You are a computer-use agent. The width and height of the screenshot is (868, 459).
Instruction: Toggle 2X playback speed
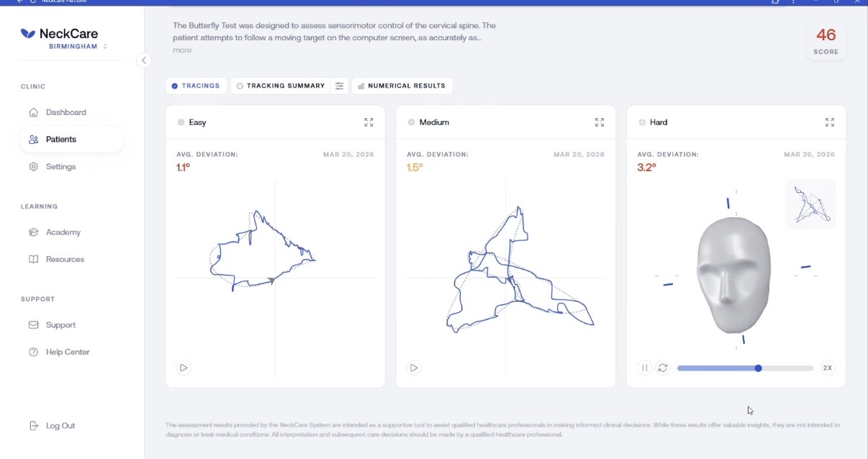827,368
